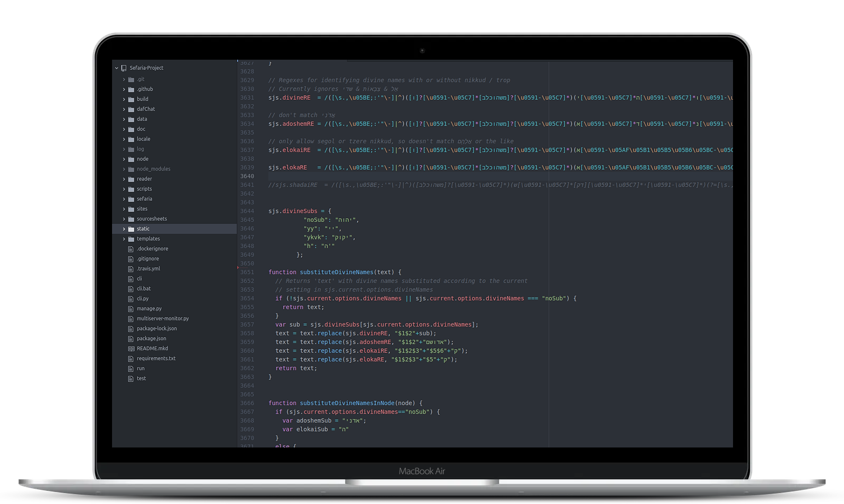
Task: Expand the templates folder chevron
Action: 124,239
